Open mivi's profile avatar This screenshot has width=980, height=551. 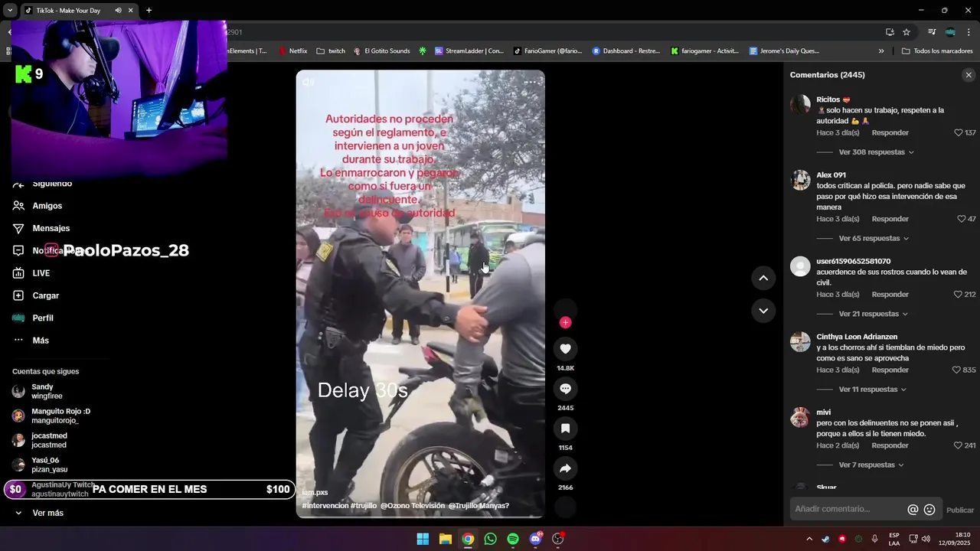[x=800, y=417]
